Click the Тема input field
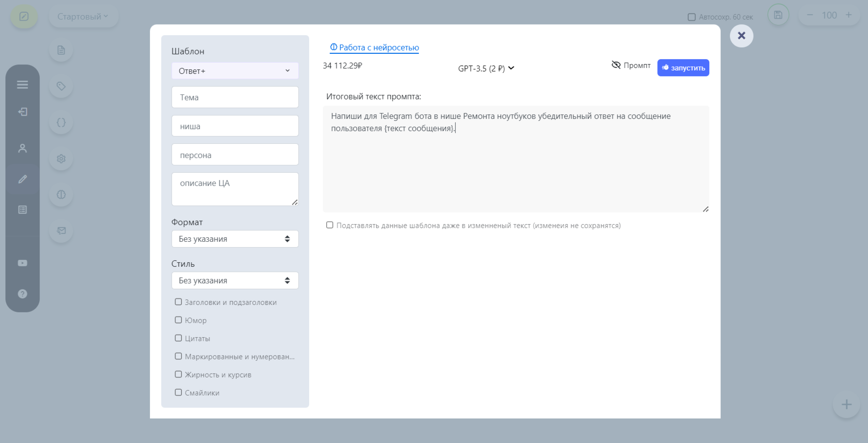 (235, 97)
